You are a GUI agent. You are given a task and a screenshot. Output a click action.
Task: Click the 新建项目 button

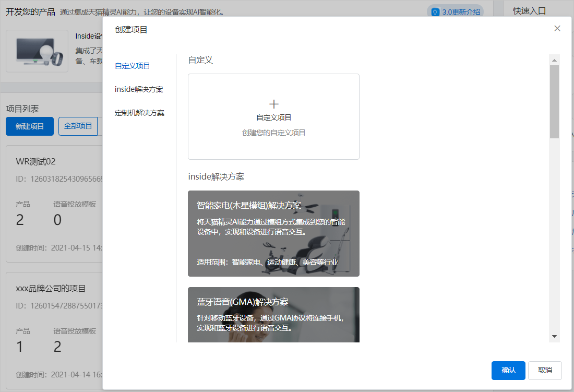point(30,126)
